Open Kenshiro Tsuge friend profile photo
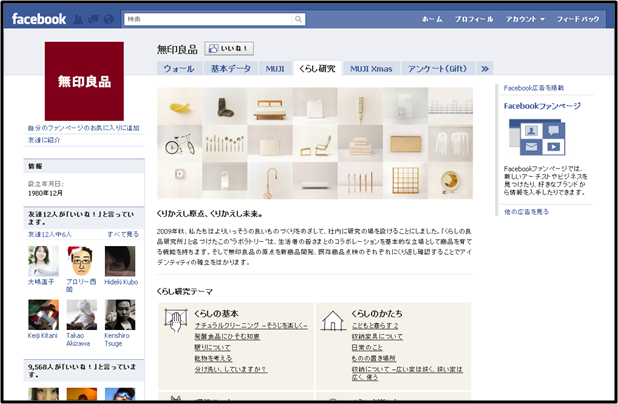Viewport: 618px width, 404px height. (120, 315)
